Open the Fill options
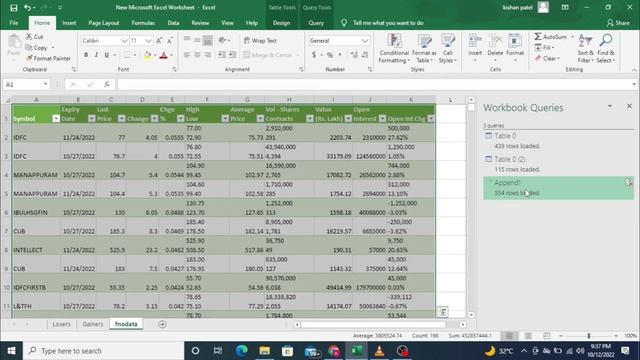 tap(545, 47)
